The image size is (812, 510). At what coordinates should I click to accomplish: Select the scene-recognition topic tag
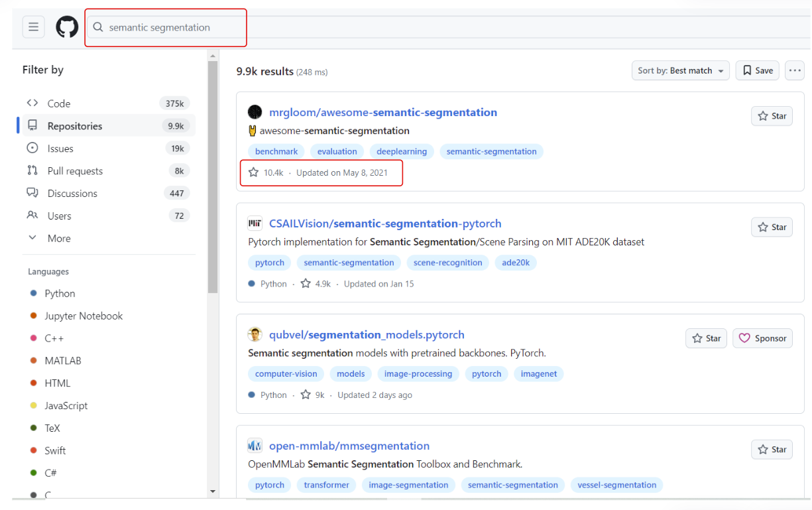447,263
